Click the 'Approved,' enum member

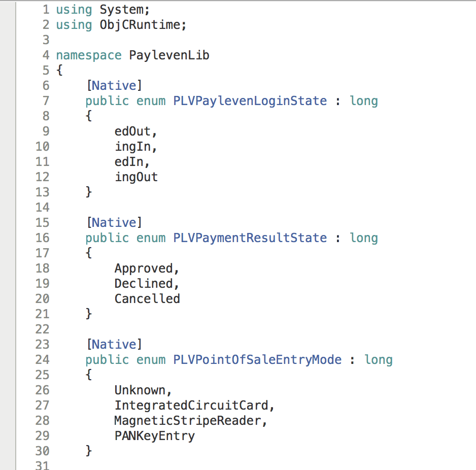147,268
